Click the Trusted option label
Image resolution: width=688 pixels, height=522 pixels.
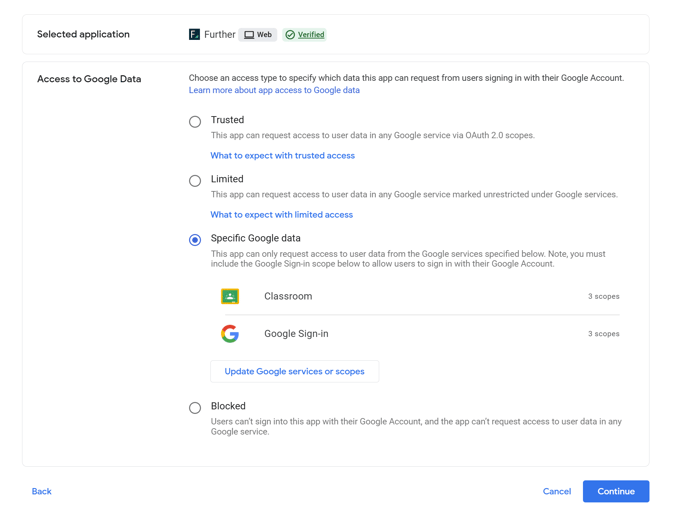pyautogui.click(x=227, y=120)
